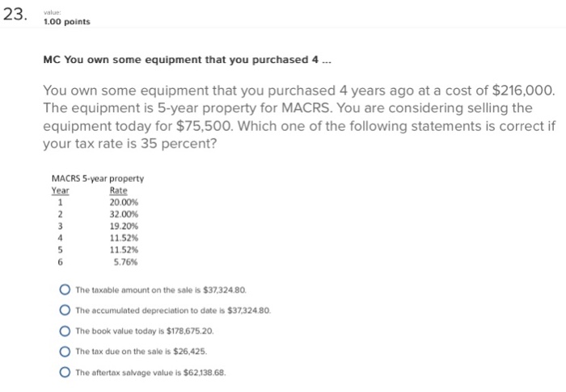Click the 'taxable amount on the sale' answer text
The width and height of the screenshot is (566, 392).
coord(161,290)
